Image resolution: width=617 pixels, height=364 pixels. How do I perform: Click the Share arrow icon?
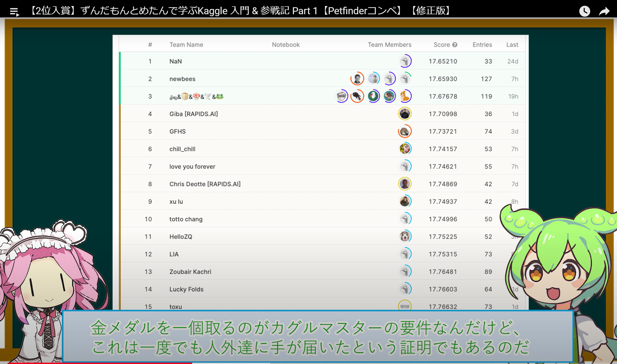(x=605, y=11)
